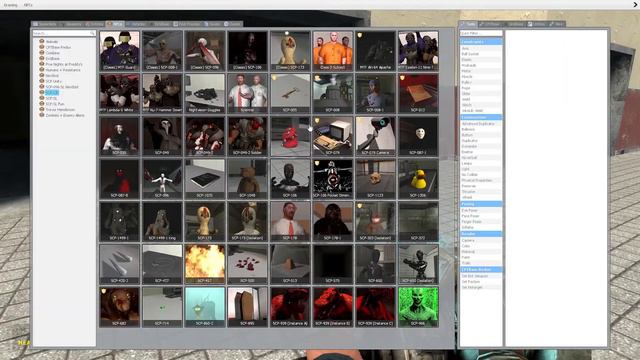Open the Tools tab in the right panel

pos(469,24)
